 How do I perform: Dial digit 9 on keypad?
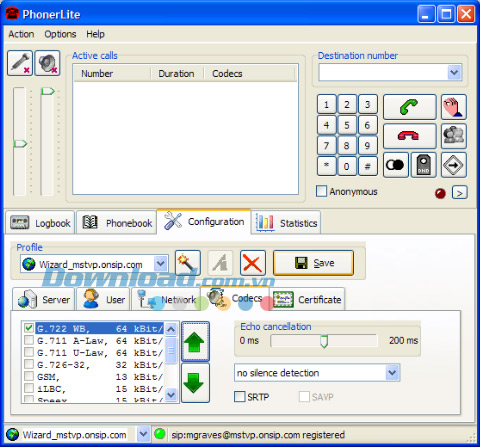367,146
